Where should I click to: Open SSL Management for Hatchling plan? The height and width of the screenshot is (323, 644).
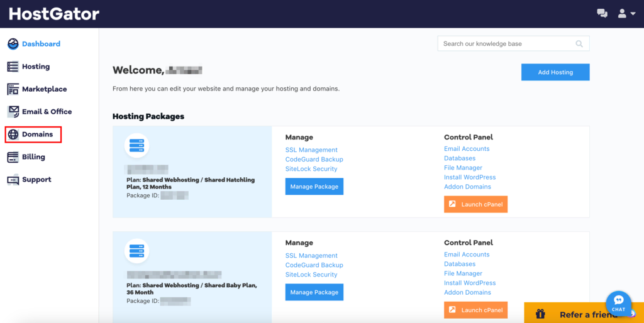pos(311,150)
